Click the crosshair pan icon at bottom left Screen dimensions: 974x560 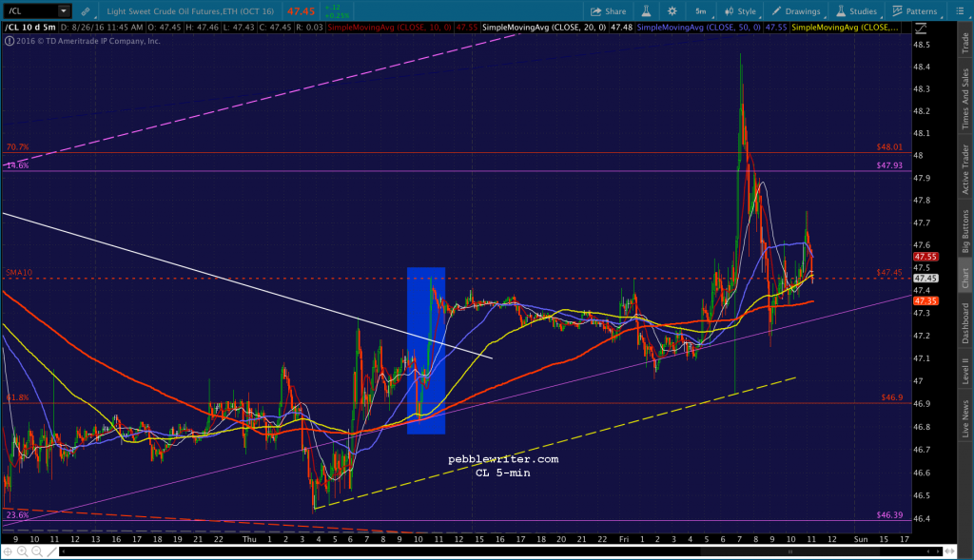[8, 551]
